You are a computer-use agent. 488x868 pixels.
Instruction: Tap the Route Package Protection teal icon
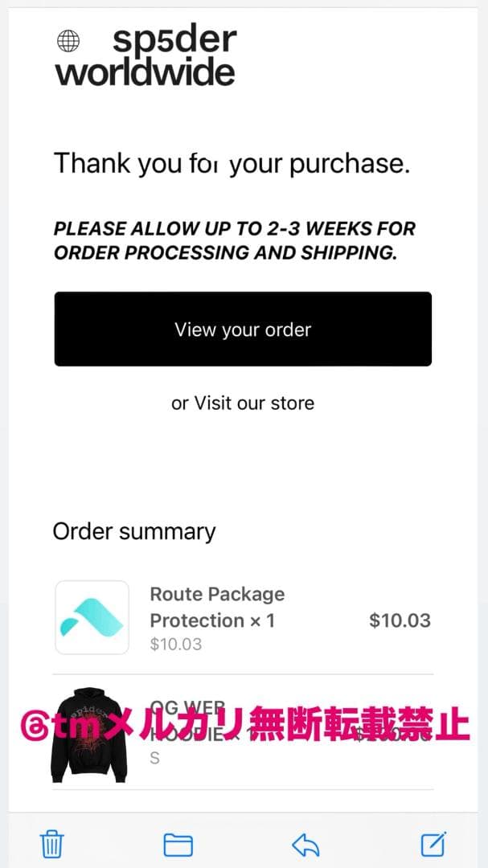(92, 617)
